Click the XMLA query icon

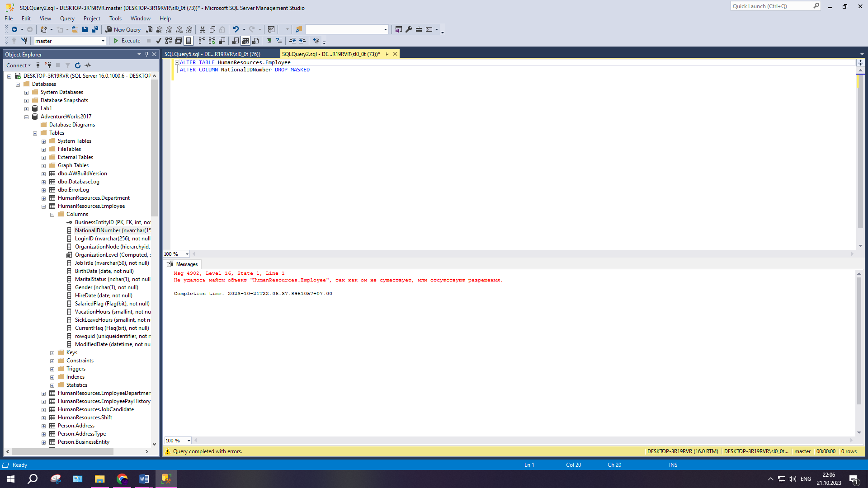[x=179, y=29]
